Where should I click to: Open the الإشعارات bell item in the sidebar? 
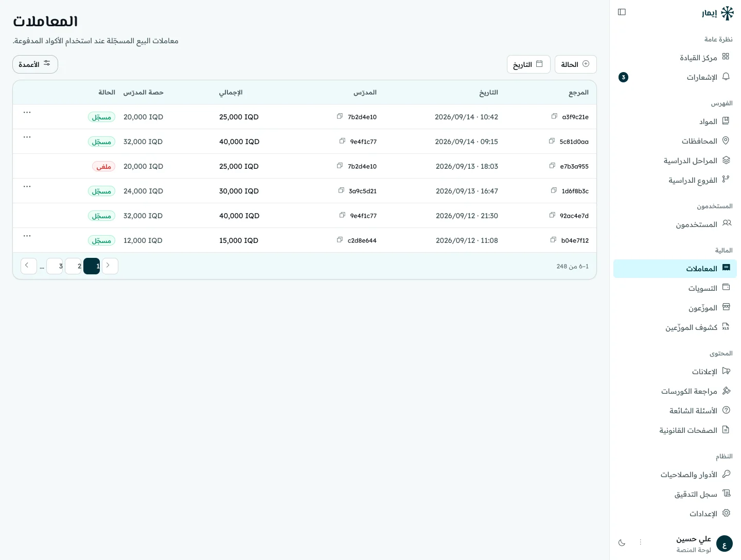(x=675, y=77)
